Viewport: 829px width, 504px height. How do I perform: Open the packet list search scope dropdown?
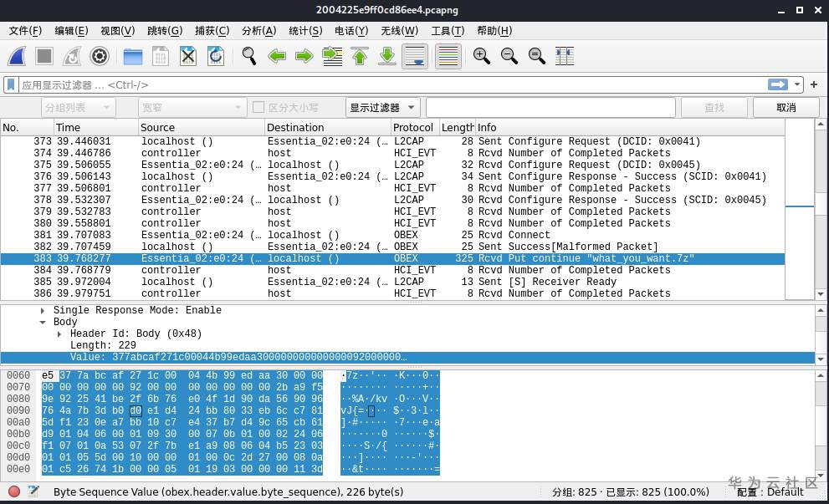pos(79,107)
